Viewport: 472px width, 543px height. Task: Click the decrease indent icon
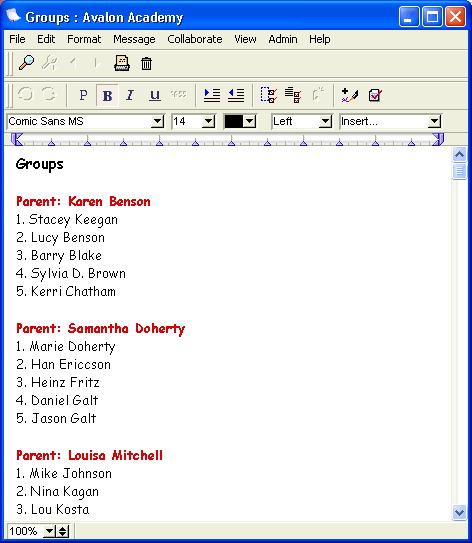(x=236, y=95)
